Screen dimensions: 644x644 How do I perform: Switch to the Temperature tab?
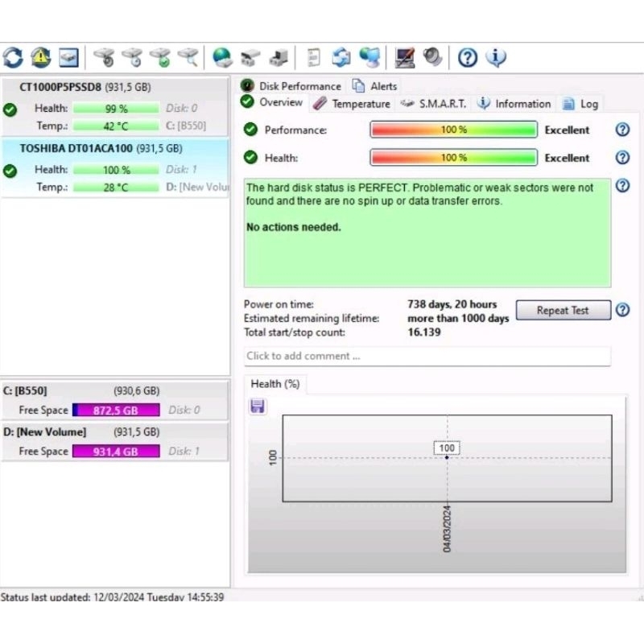click(x=352, y=104)
